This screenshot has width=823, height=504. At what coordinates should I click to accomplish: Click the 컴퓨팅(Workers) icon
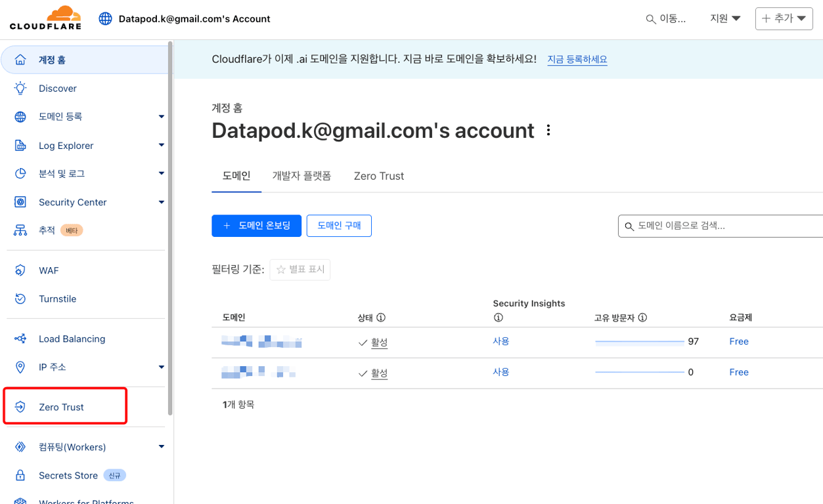(20, 447)
